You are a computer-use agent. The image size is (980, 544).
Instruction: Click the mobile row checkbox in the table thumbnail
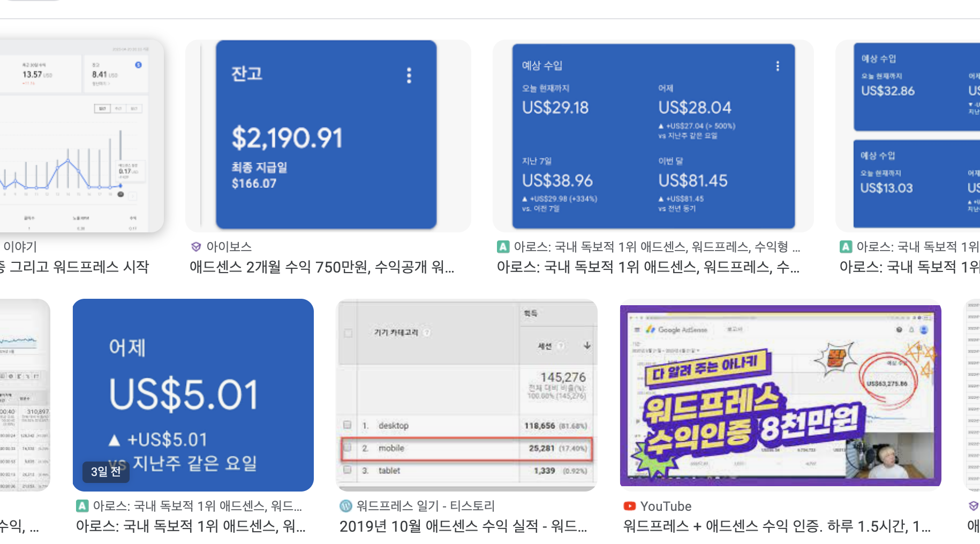[x=348, y=447]
